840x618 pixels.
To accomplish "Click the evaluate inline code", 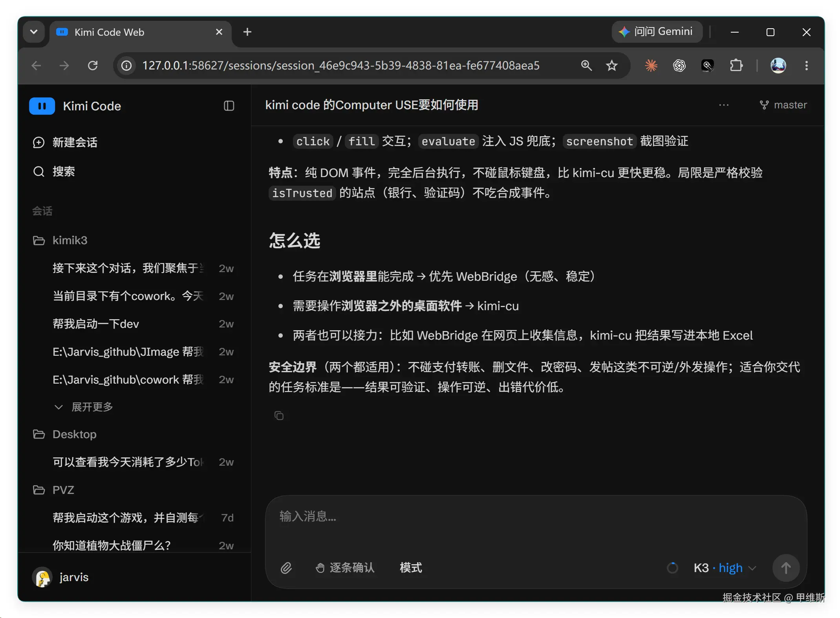I will point(448,141).
